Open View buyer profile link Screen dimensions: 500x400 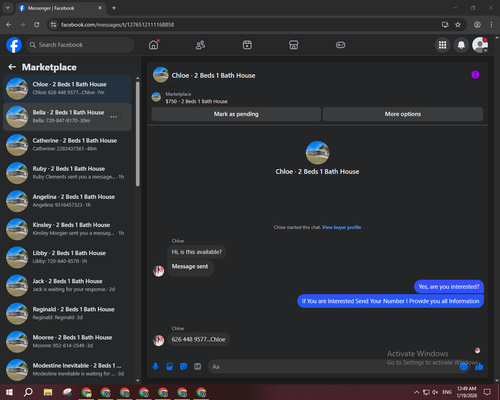[x=341, y=227]
